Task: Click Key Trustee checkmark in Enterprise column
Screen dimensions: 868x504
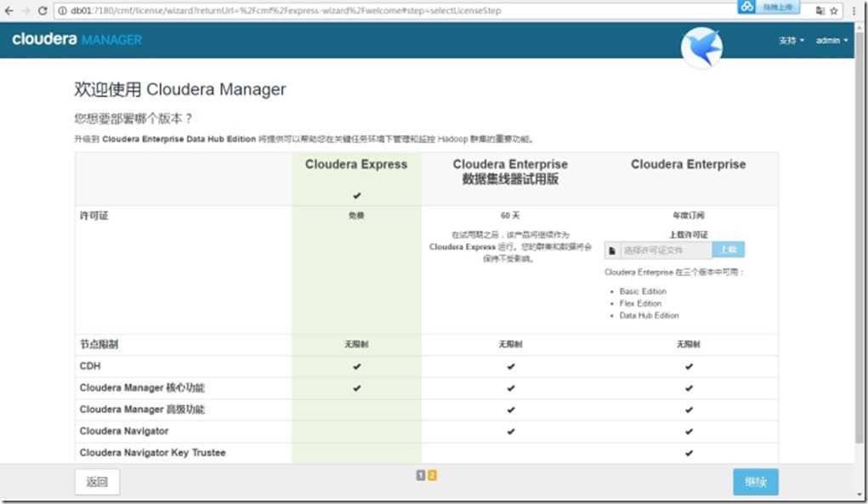Action: pos(689,453)
